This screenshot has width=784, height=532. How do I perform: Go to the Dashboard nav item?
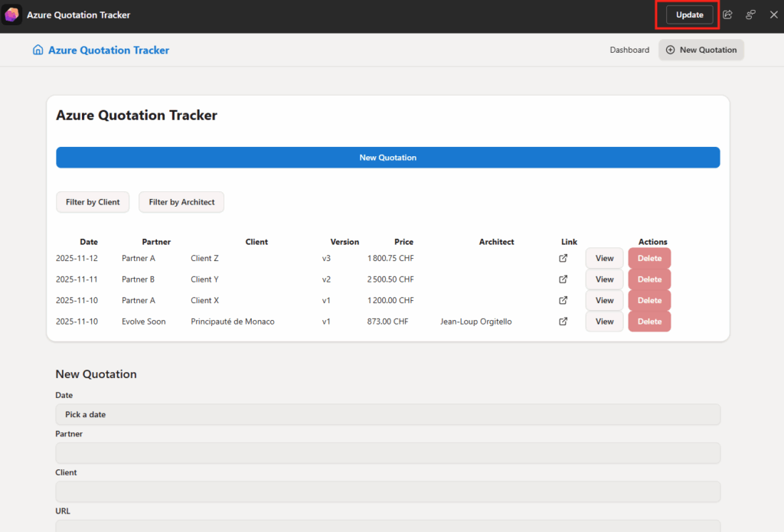click(629, 51)
